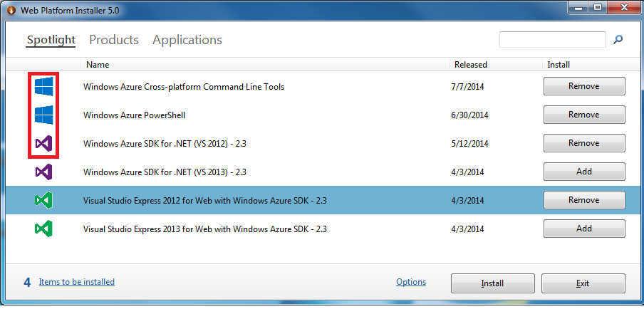Remove Windows Azure SDK for .NET (VS 2012)
644x309 pixels.
(x=584, y=143)
